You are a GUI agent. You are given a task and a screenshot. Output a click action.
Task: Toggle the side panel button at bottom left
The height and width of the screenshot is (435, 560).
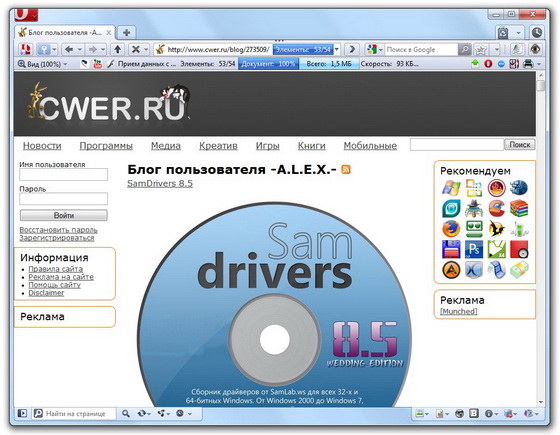22,414
